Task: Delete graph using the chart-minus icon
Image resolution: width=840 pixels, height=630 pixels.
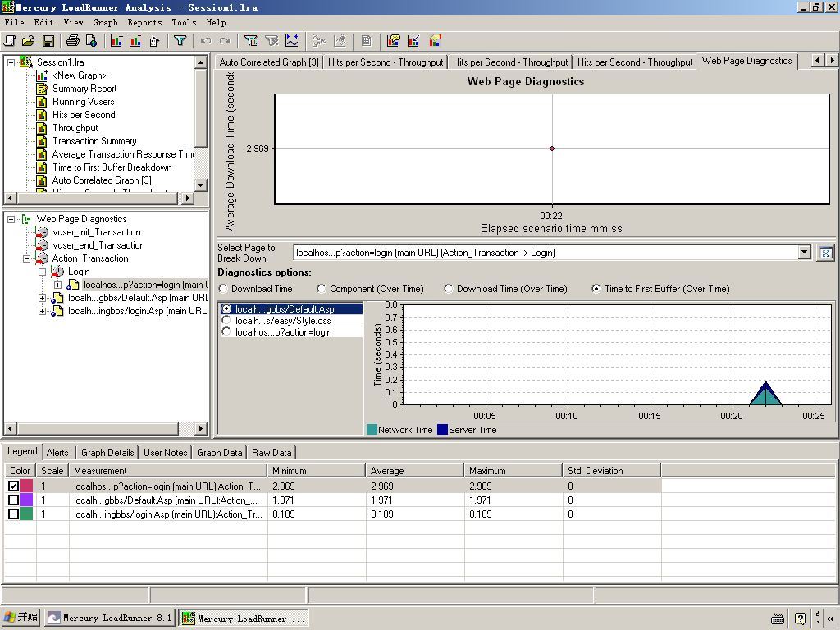Action: (135, 41)
